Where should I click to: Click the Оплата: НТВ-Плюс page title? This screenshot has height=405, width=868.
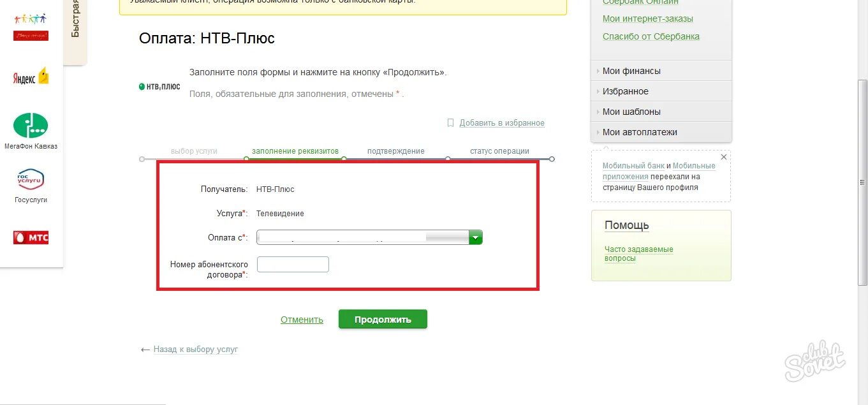click(207, 38)
